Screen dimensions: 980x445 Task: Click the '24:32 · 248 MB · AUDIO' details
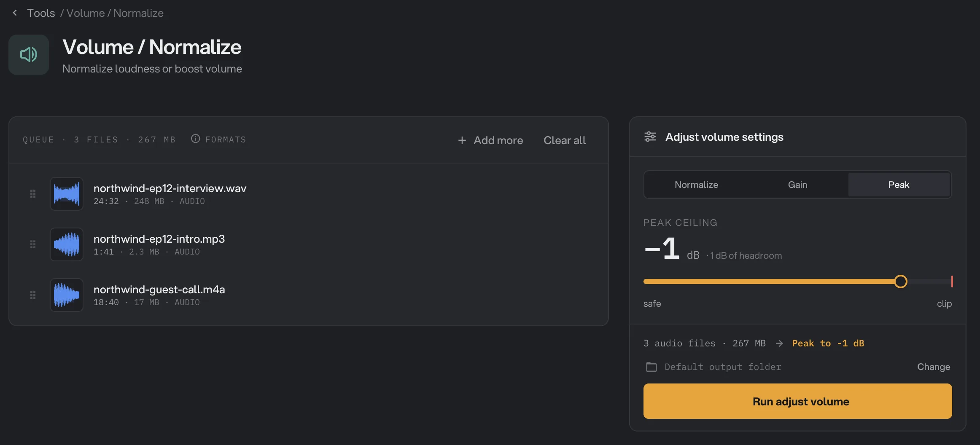[x=149, y=201]
